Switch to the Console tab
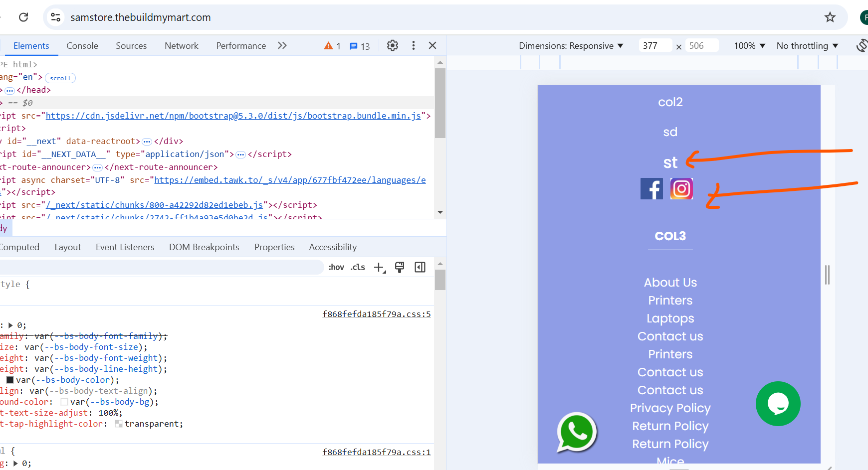This screenshot has width=868, height=470. click(x=82, y=46)
